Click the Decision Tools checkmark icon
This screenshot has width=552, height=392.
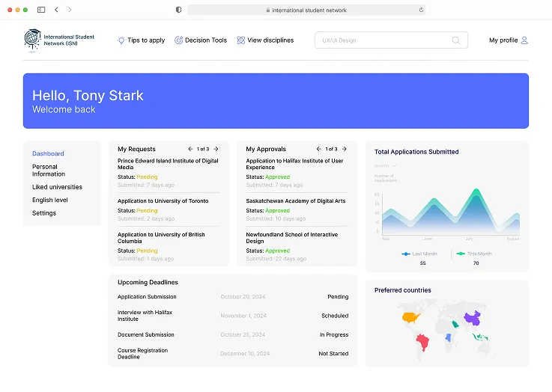click(178, 40)
